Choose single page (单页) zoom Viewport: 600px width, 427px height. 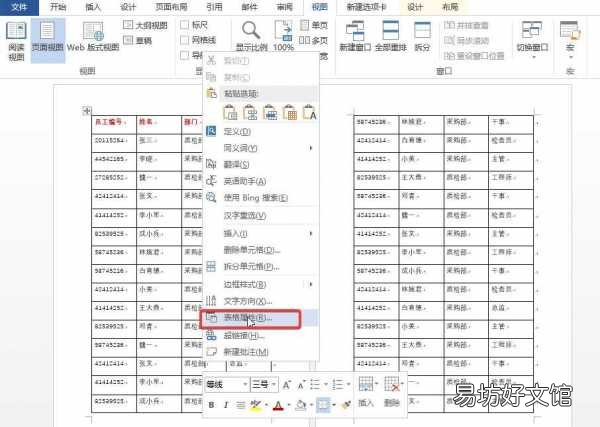tap(314, 25)
